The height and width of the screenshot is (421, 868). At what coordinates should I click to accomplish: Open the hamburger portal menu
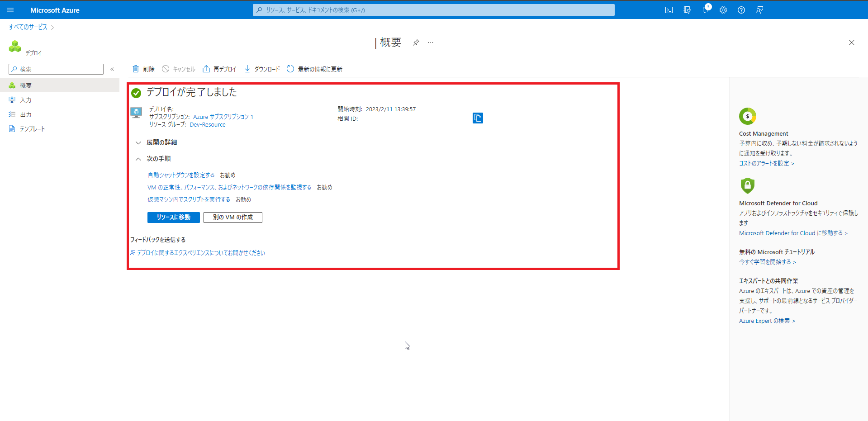click(10, 10)
